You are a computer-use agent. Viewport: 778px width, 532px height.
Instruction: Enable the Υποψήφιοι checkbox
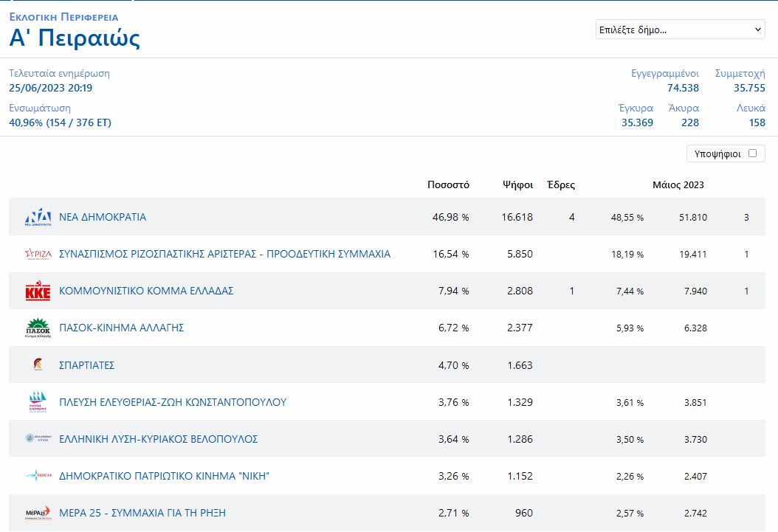(x=752, y=153)
